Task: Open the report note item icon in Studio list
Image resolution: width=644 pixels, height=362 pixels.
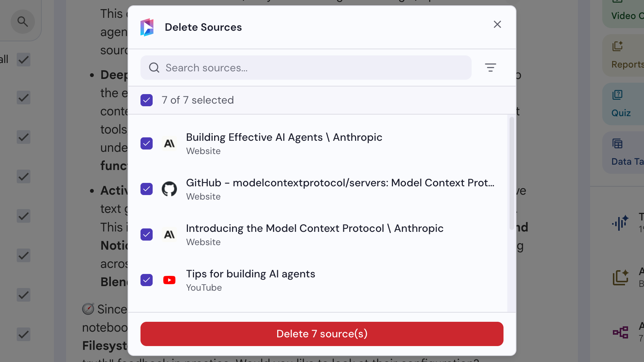Action: tap(620, 277)
